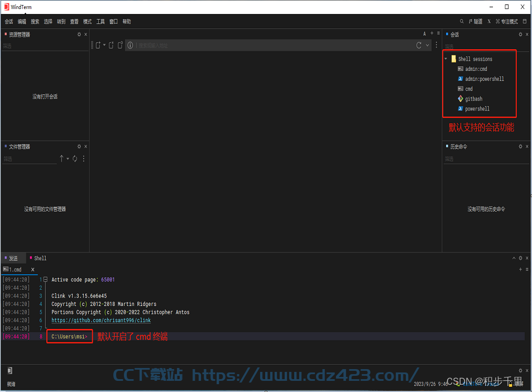Click the 资源管理器 filter field

(x=45, y=46)
